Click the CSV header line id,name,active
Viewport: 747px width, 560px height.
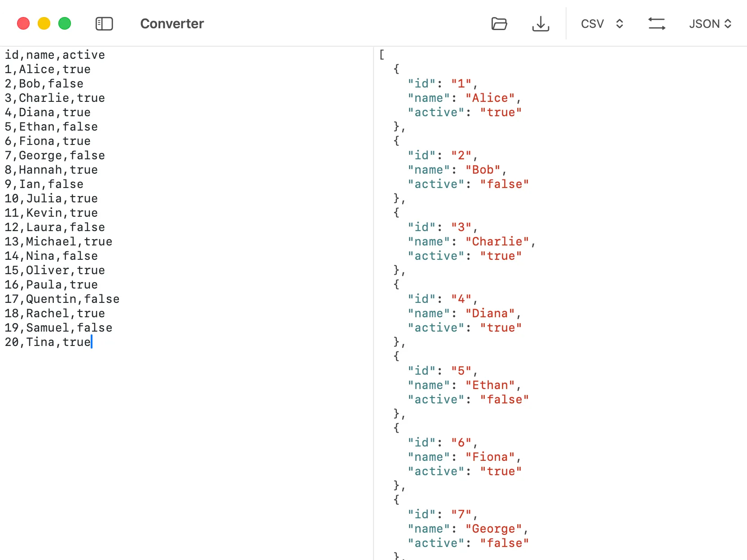pyautogui.click(x=55, y=55)
